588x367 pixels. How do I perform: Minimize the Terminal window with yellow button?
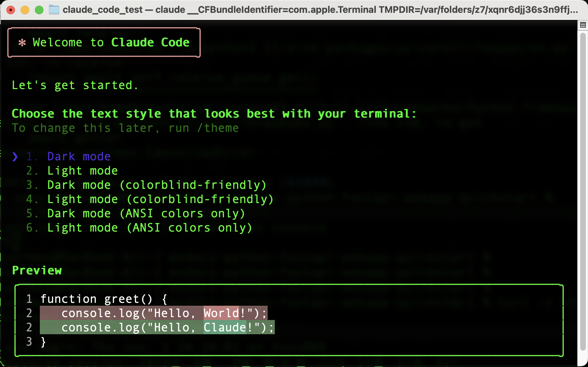(25, 10)
